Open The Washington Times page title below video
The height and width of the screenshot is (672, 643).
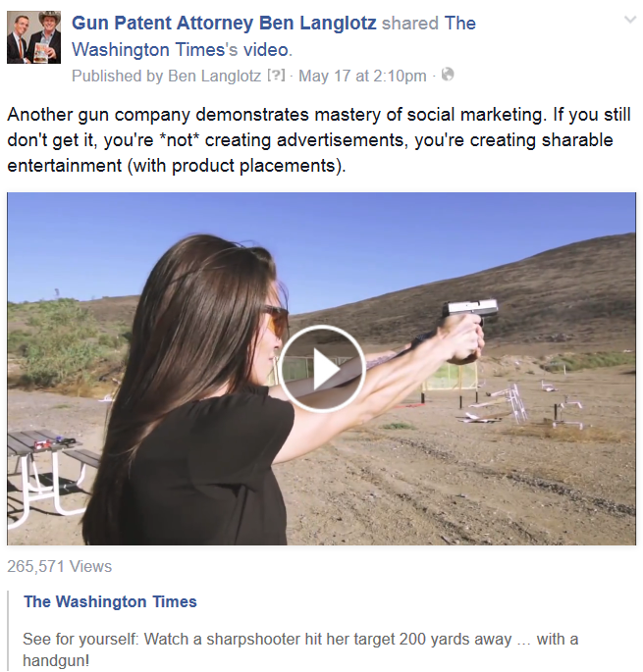tap(110, 601)
